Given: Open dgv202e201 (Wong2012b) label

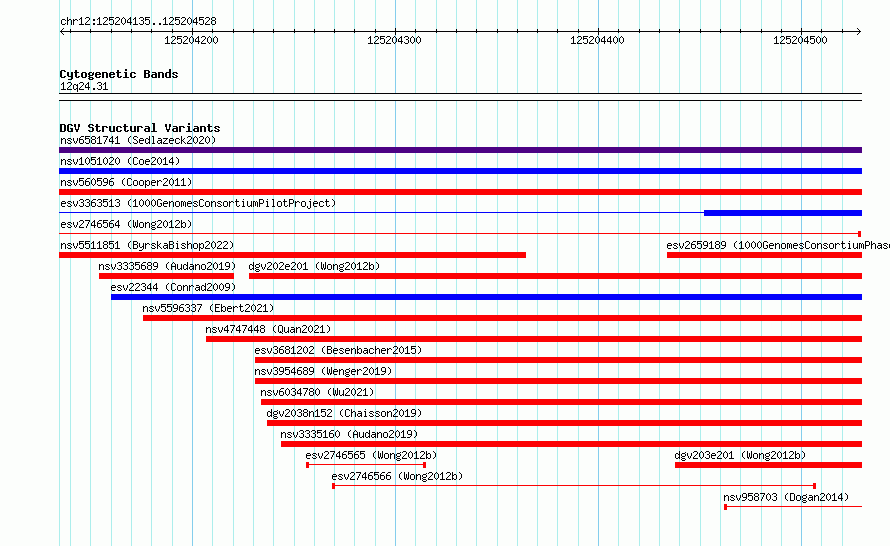Looking at the screenshot, I should (x=314, y=266).
